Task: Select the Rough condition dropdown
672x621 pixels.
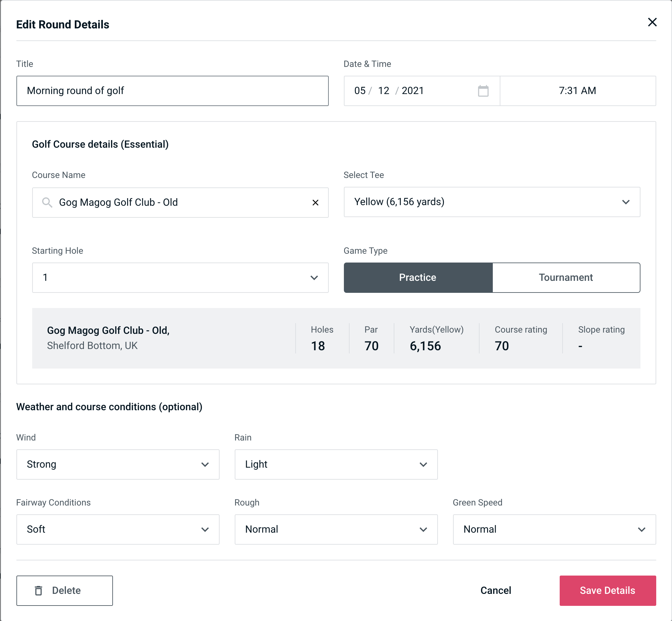Action: click(337, 529)
